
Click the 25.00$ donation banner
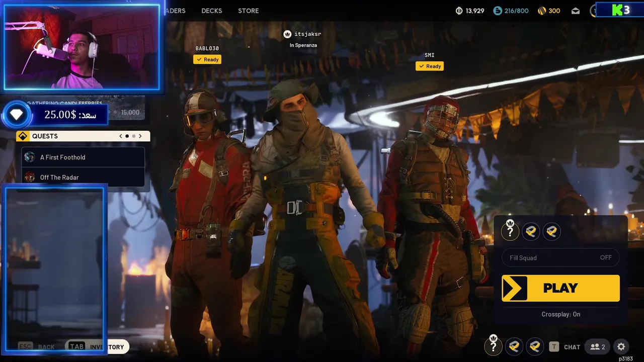point(70,115)
